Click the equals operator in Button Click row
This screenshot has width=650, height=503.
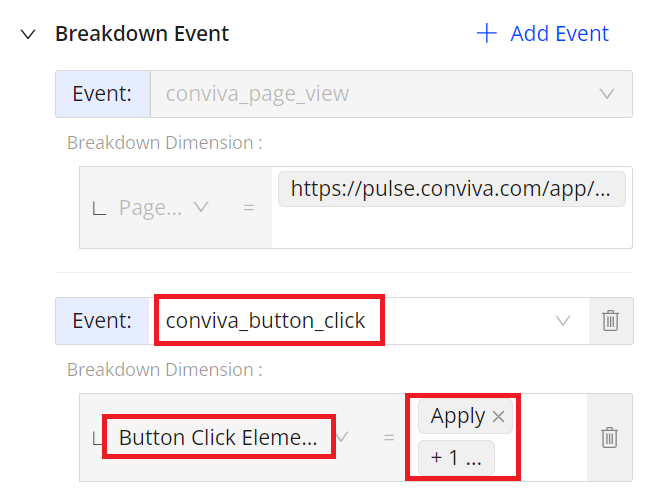[388, 437]
